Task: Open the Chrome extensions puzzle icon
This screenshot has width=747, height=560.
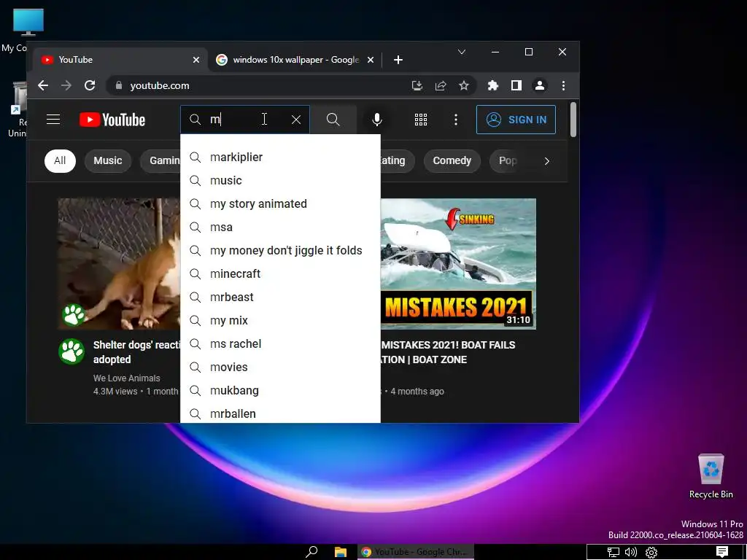Action: (x=492, y=86)
